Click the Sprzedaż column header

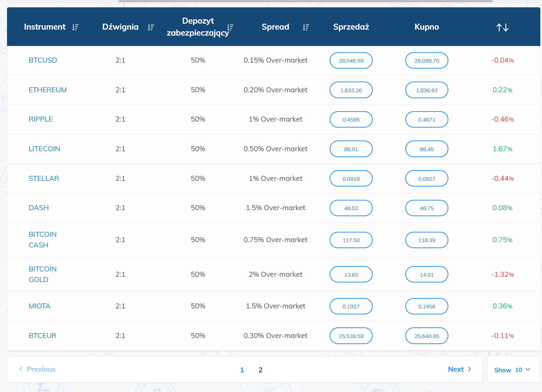tap(351, 27)
